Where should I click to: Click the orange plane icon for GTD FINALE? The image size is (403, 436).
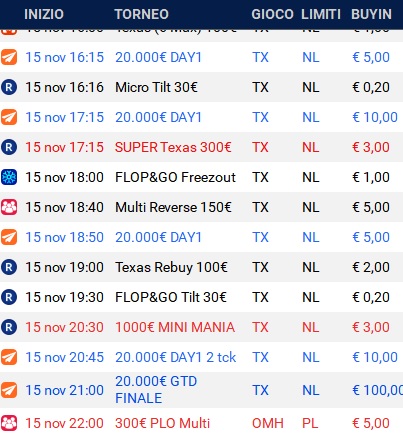(9, 390)
